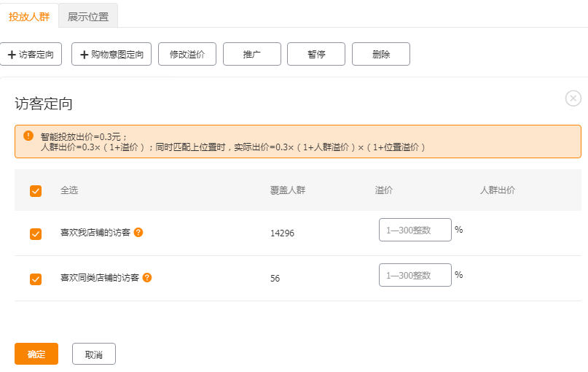The image size is (588, 372).
Task: Open help icon beside 喜欢同类店铺的访客
Action: 147,277
